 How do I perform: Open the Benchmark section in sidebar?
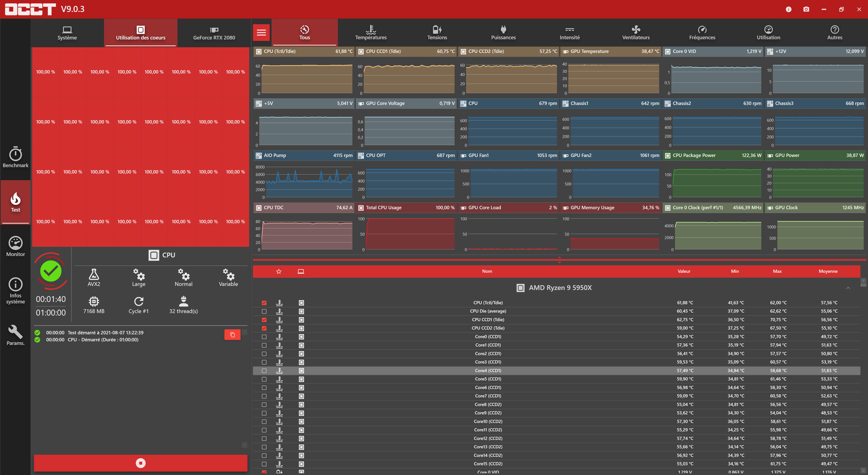(16, 157)
